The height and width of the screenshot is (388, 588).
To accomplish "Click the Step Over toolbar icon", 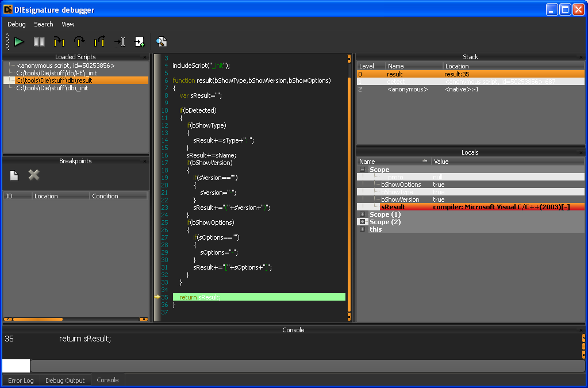I will click(79, 41).
